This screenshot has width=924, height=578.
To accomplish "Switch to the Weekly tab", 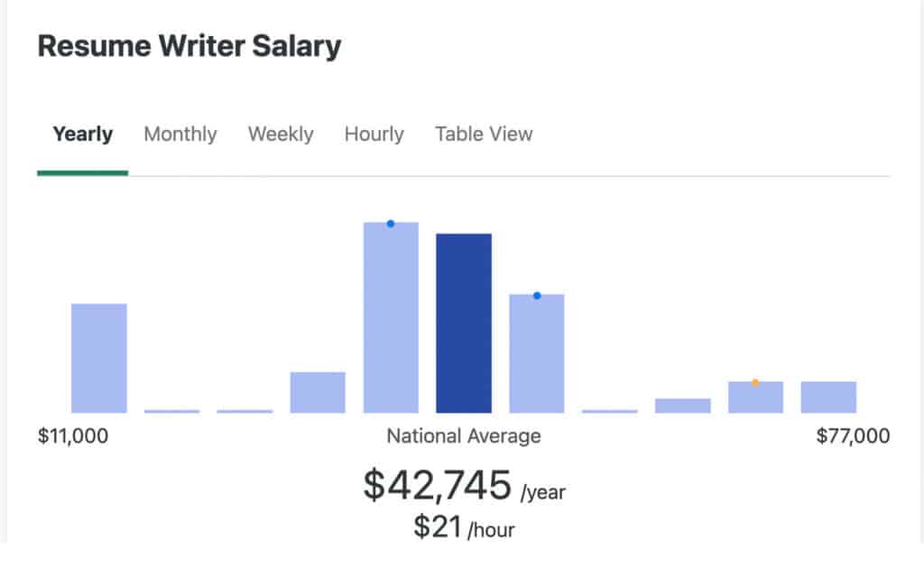I will (281, 134).
